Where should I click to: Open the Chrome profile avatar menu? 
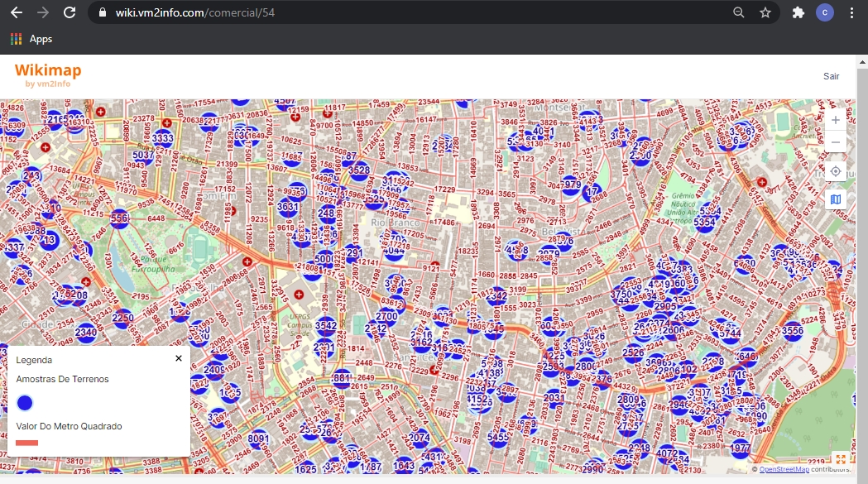(825, 12)
